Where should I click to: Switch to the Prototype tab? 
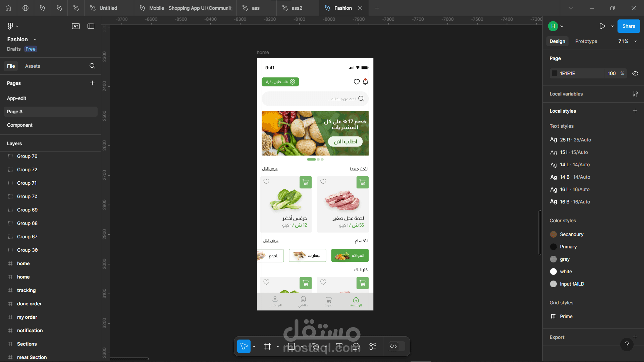click(x=586, y=41)
